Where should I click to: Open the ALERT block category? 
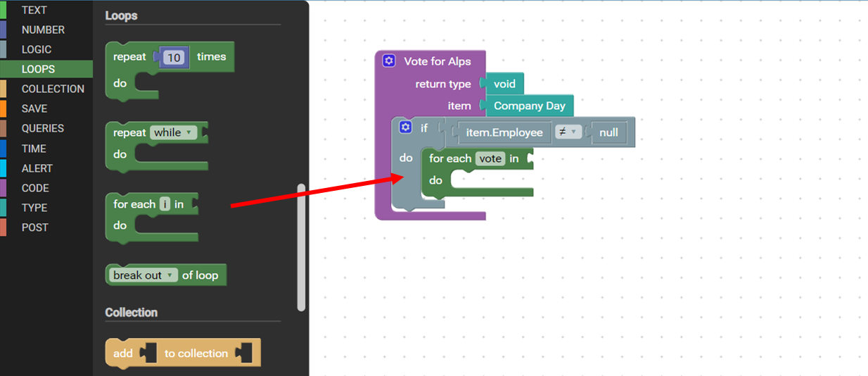coord(46,168)
